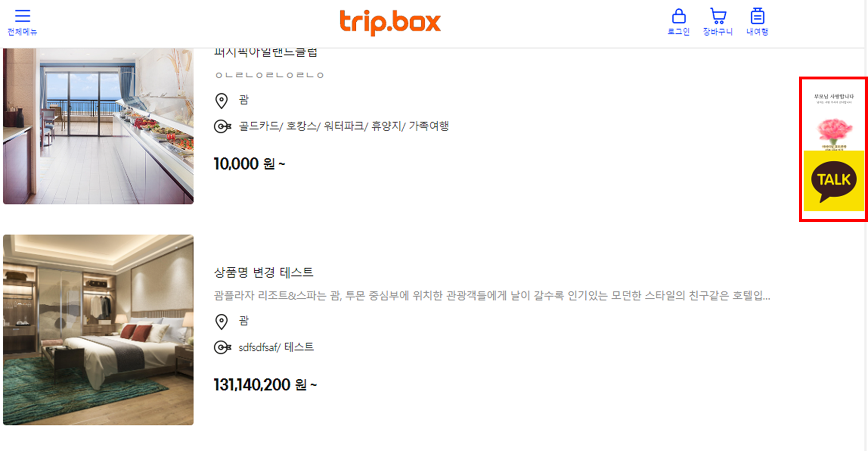The image size is (868, 451).
Task: Open the hotel bedroom thumbnail
Action: [x=98, y=330]
